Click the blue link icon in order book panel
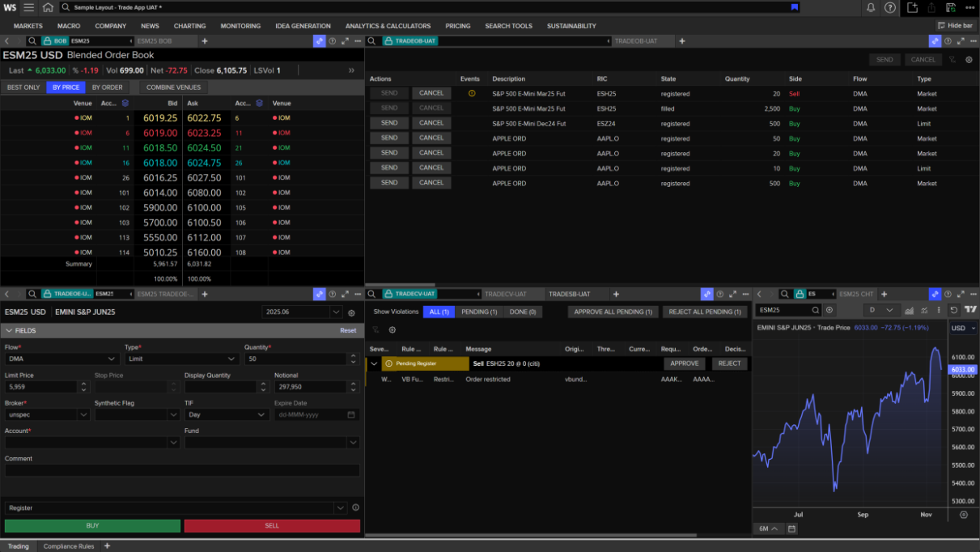 click(319, 40)
